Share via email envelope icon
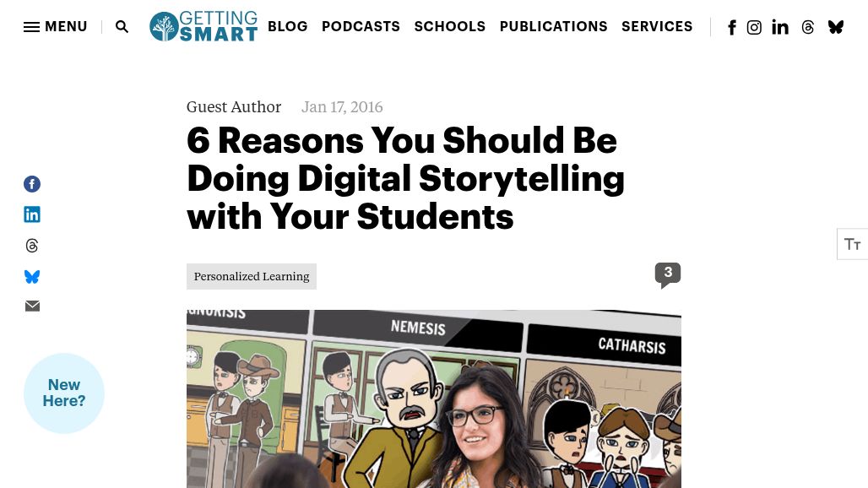 (32, 306)
